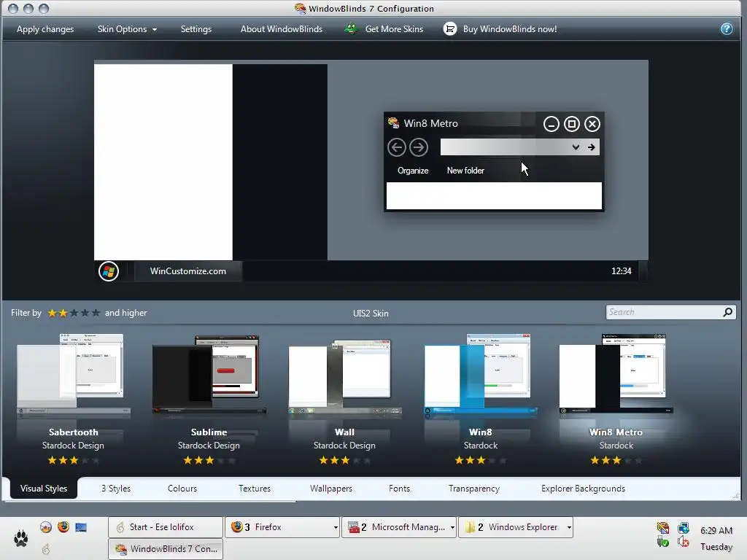Click the taskbar clock 6:29 AM
747x560 pixels.
(x=716, y=531)
